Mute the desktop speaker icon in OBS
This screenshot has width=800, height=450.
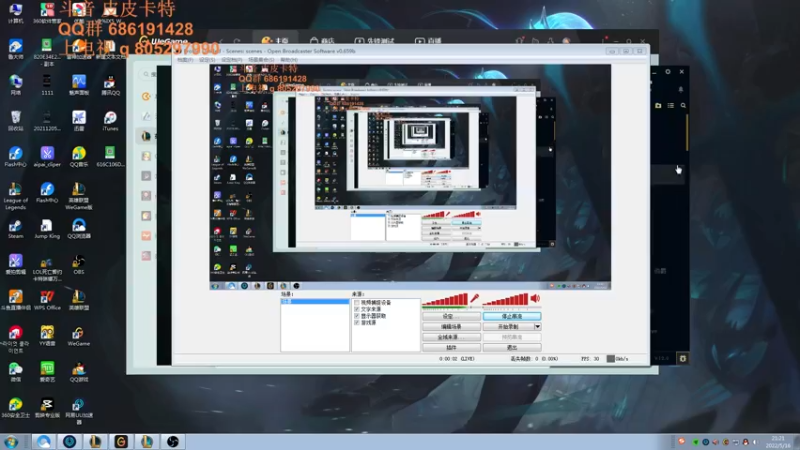[535, 298]
